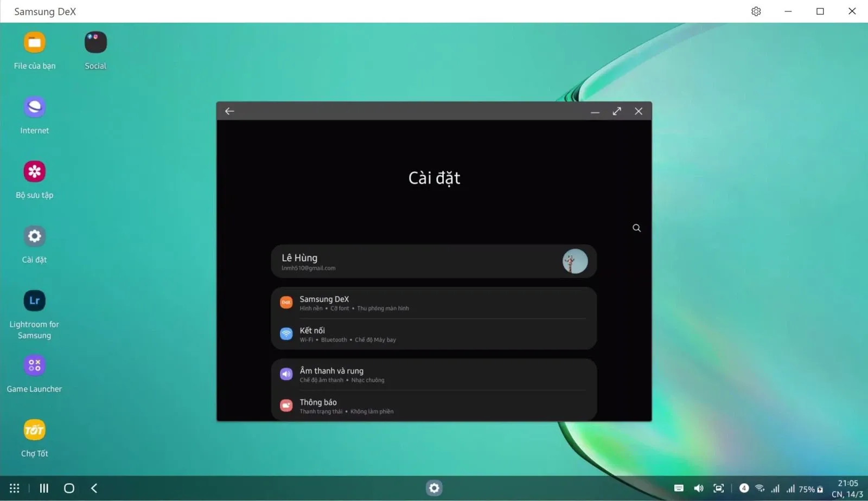Capture the screen using the screenshot tray icon
This screenshot has height=501, width=868.
[719, 488]
